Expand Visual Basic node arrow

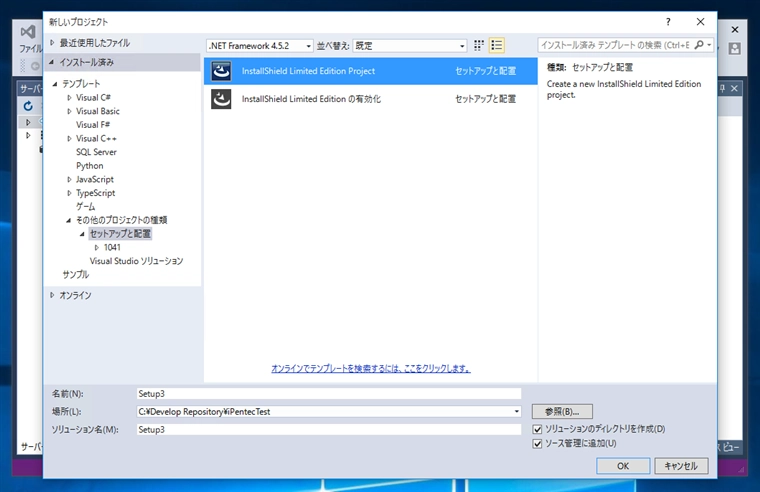click(69, 111)
